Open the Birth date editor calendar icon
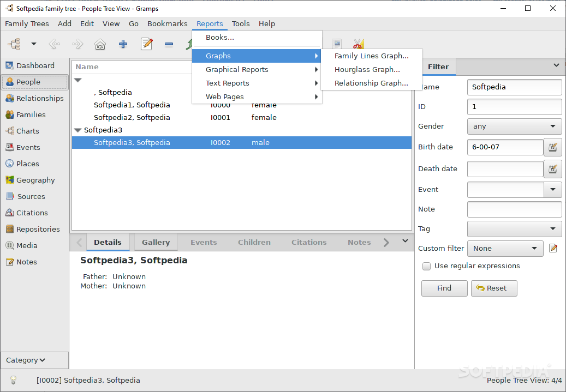Viewport: 566px width, 392px height. (553, 147)
